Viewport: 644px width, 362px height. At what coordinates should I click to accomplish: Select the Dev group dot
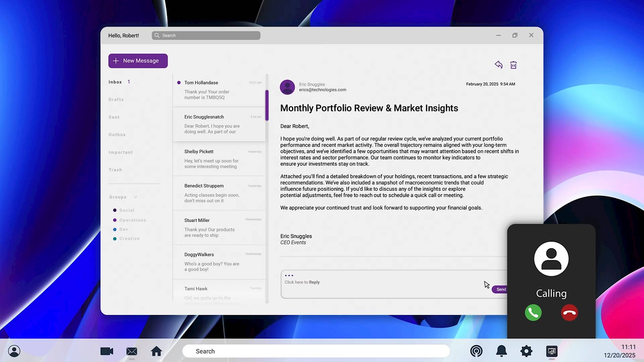tap(115, 230)
